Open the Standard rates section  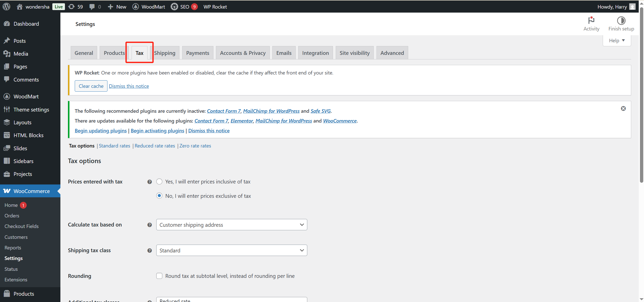pyautogui.click(x=114, y=145)
